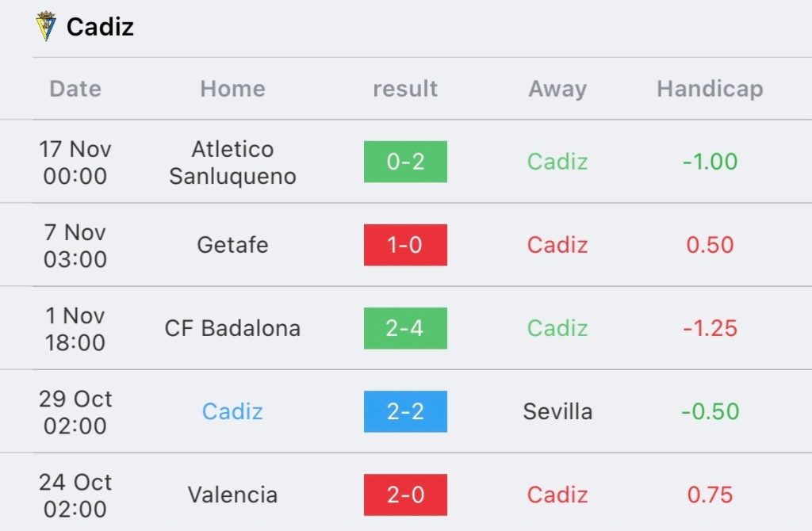Select the Getafe home team

tap(232, 245)
